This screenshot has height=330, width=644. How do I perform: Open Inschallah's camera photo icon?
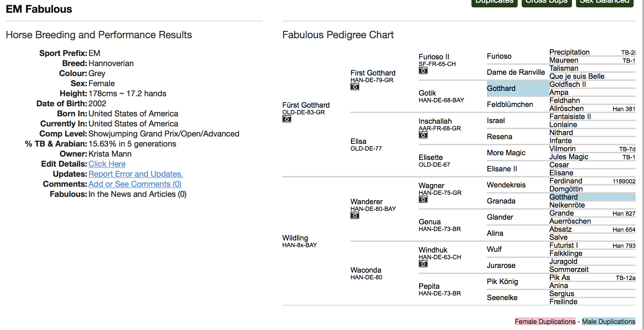pyautogui.click(x=423, y=135)
